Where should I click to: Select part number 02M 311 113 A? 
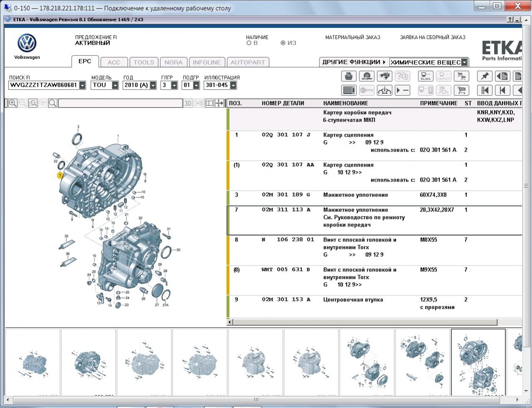tap(286, 210)
